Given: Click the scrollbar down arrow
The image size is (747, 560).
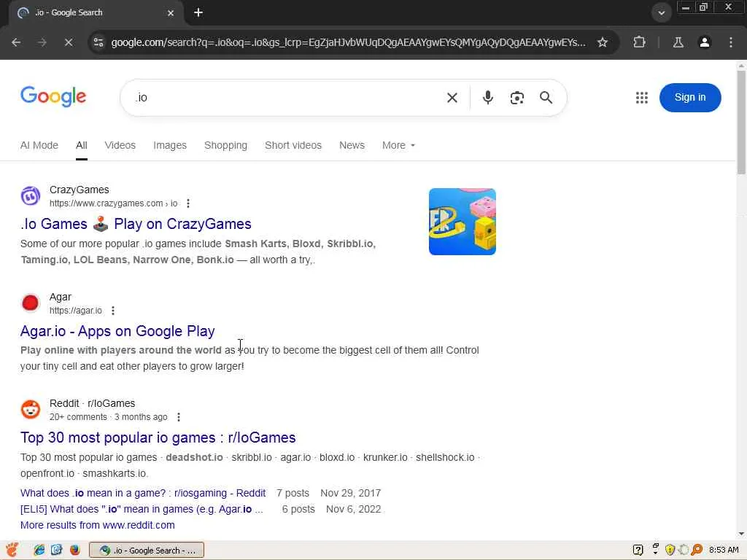Looking at the screenshot, I should tap(741, 534).
